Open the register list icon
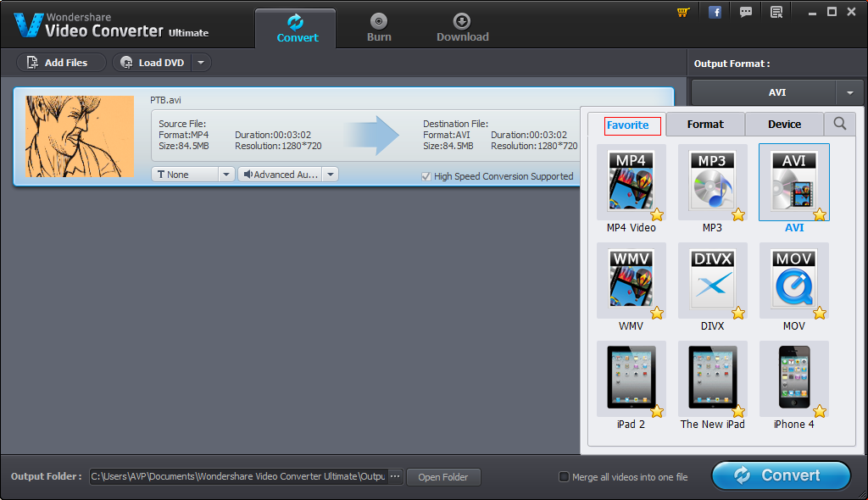This screenshot has height=500, width=868. click(776, 12)
